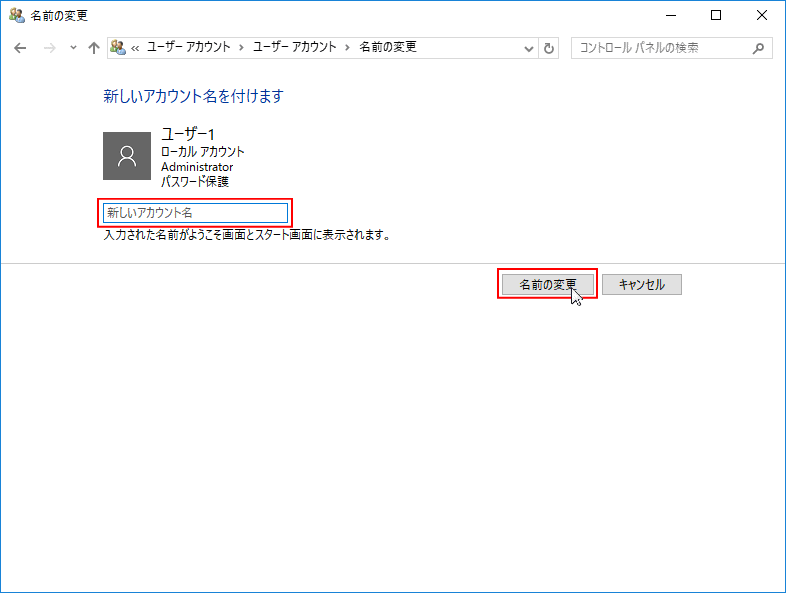The width and height of the screenshot is (786, 593).
Task: Go back with the left arrow
Action: point(20,48)
